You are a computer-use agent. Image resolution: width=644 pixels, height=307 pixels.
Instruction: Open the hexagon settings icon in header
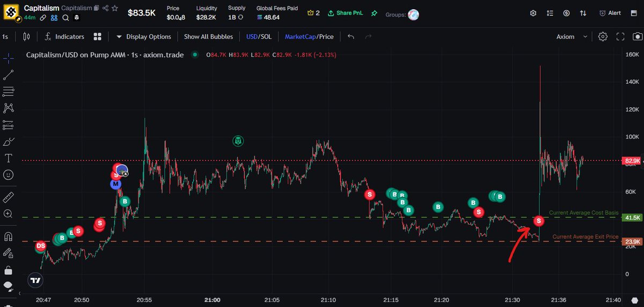click(x=532, y=13)
